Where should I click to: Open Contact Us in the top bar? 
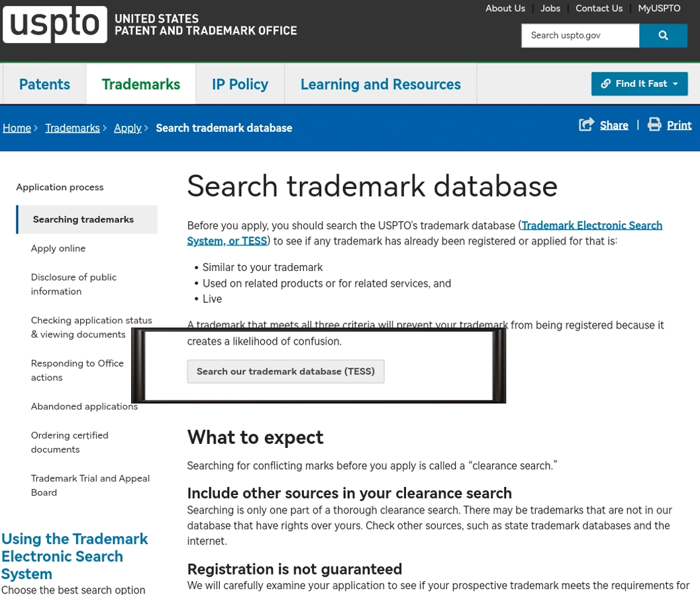599,9
